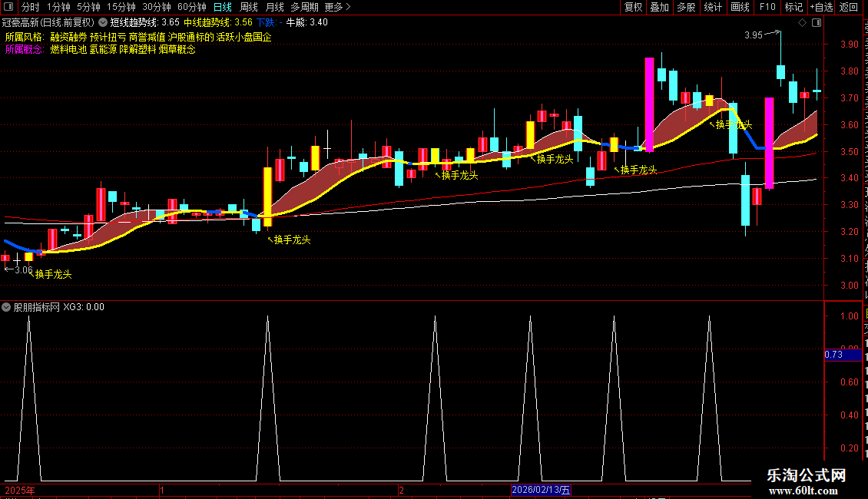
Task: Expand the 更多 periods menu
Action: (x=337, y=7)
